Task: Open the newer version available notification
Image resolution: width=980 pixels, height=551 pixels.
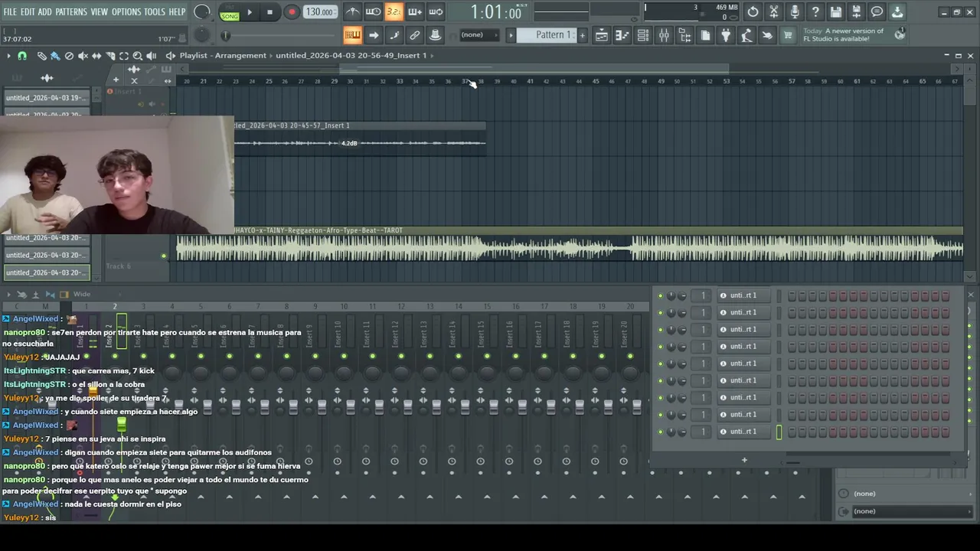Action: pos(854,34)
